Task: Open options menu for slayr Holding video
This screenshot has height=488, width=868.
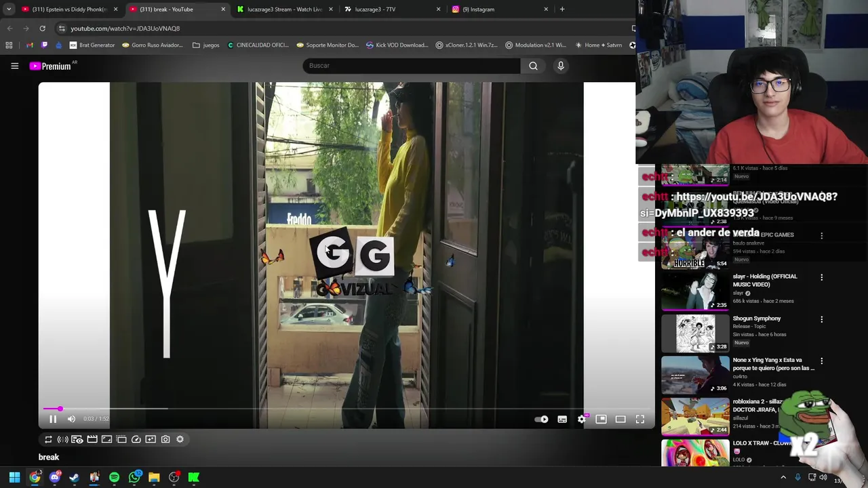Action: pos(822,277)
